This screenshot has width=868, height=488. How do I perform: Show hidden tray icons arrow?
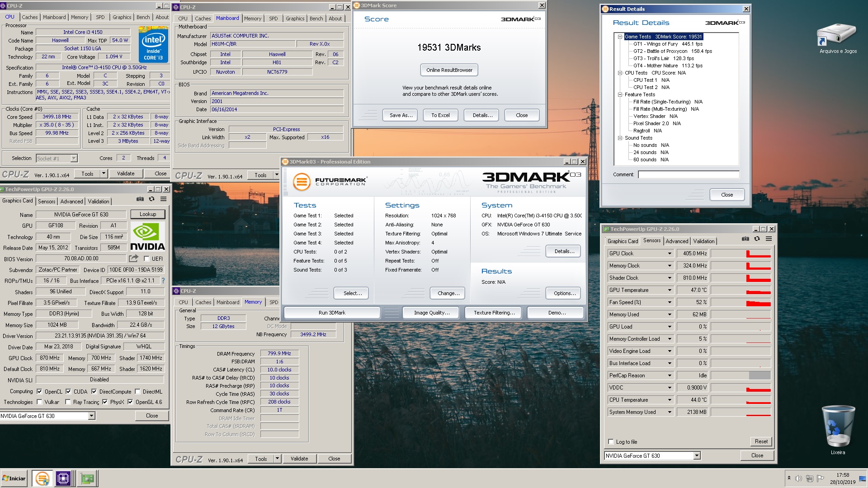789,478
